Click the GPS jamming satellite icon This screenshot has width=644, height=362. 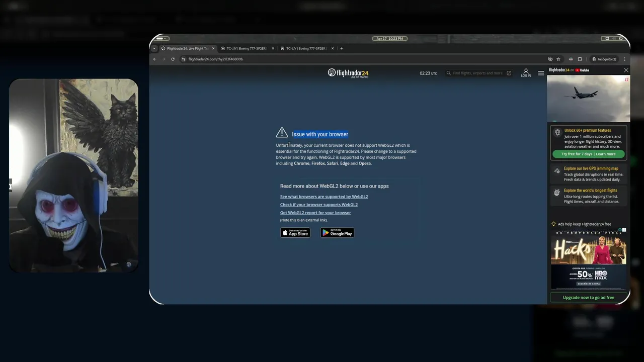click(x=557, y=170)
